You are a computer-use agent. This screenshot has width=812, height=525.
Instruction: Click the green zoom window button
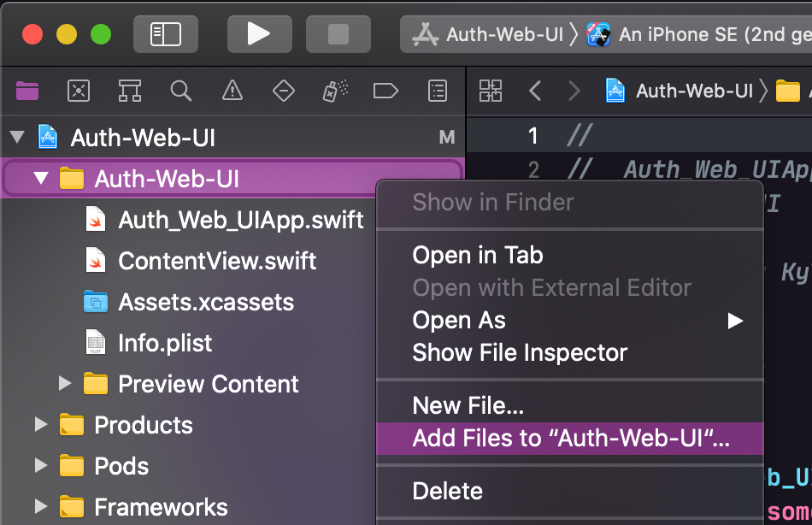click(101, 34)
